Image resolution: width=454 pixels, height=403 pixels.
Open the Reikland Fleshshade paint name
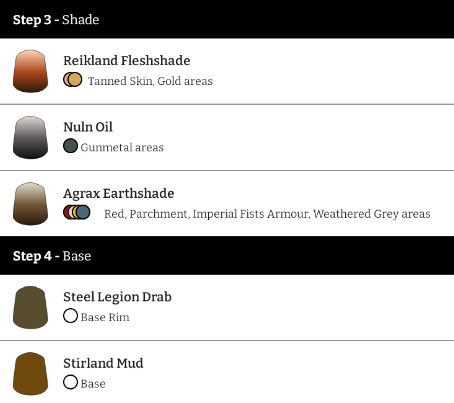coord(127,61)
